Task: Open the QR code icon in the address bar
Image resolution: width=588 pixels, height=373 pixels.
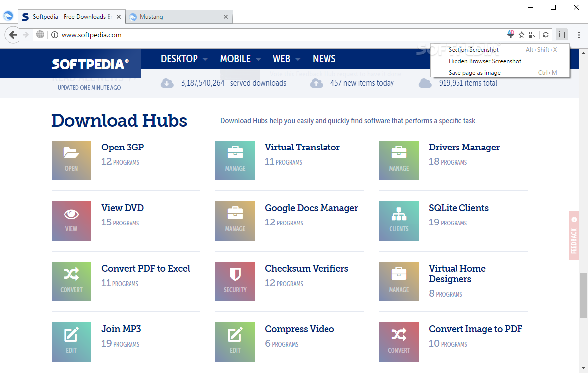Action: click(x=532, y=35)
